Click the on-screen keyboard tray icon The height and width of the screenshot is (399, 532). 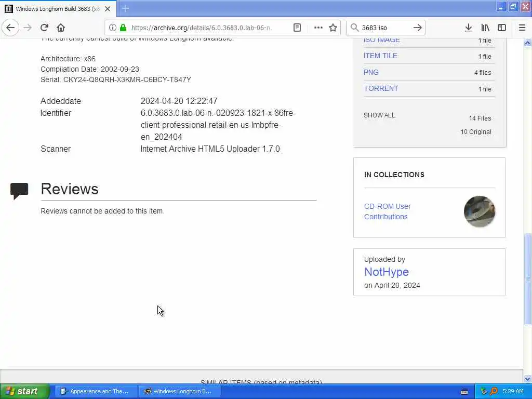(x=464, y=392)
